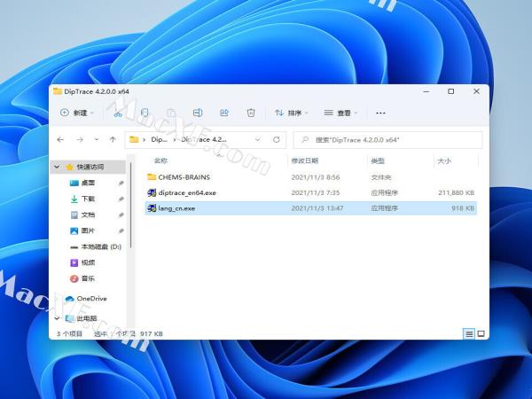Viewport: 532px width, 399px height.
Task: Click the pin icon next to Downloads (下载)
Action: pos(121,199)
